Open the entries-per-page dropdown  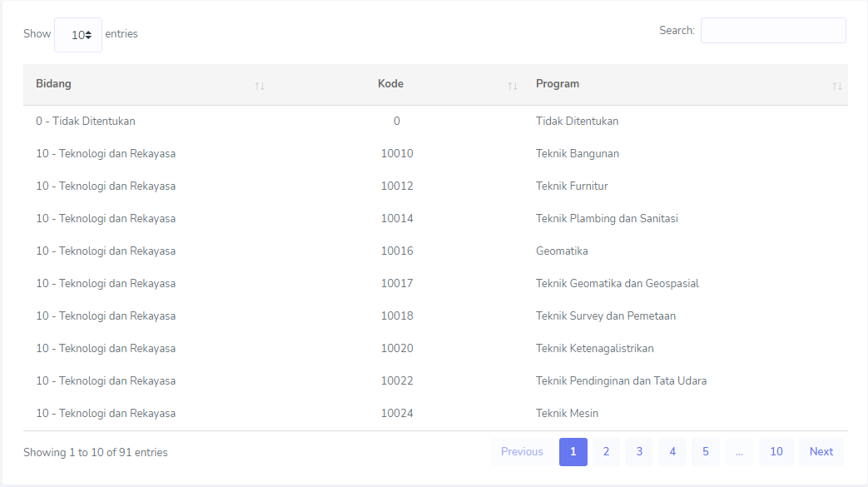coord(77,34)
